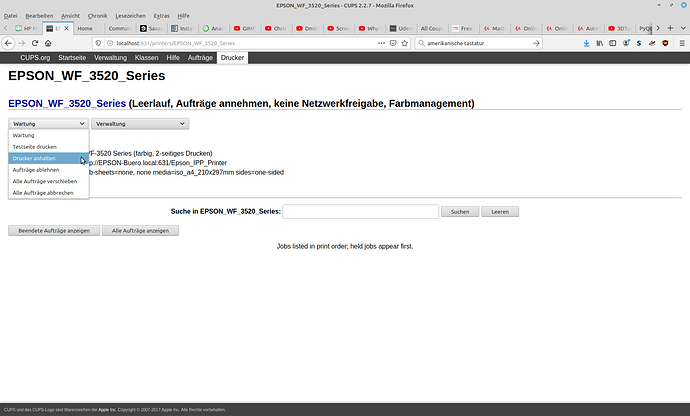Image resolution: width=690 pixels, height=416 pixels.
Task: Reload the CUPS printer page
Action: pyautogui.click(x=35, y=43)
